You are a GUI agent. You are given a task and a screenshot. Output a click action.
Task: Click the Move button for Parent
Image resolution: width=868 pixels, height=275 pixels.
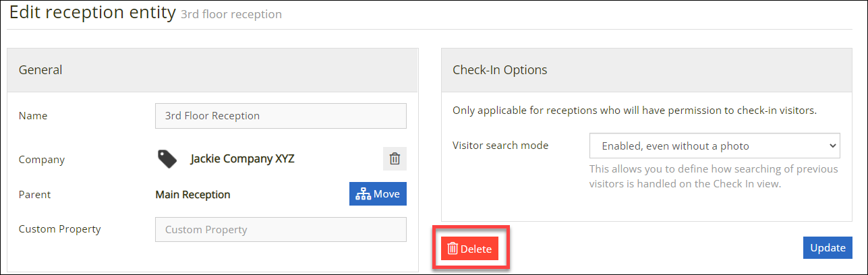(378, 194)
